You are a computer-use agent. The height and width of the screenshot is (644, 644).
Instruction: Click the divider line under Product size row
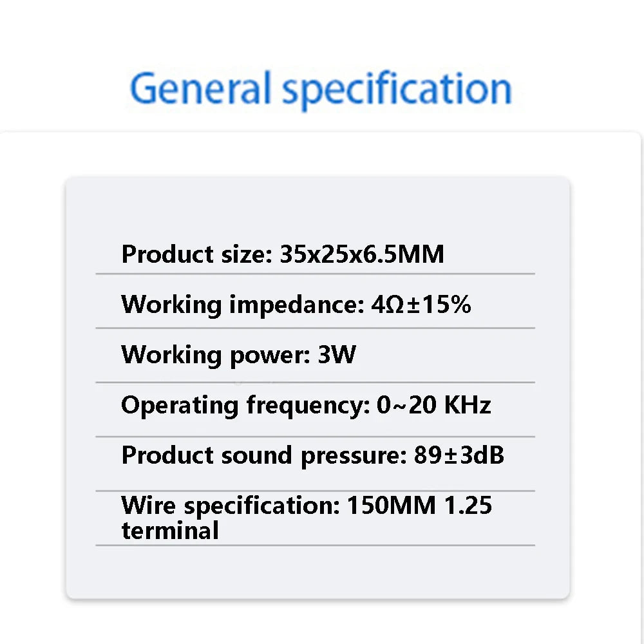pyautogui.click(x=316, y=274)
